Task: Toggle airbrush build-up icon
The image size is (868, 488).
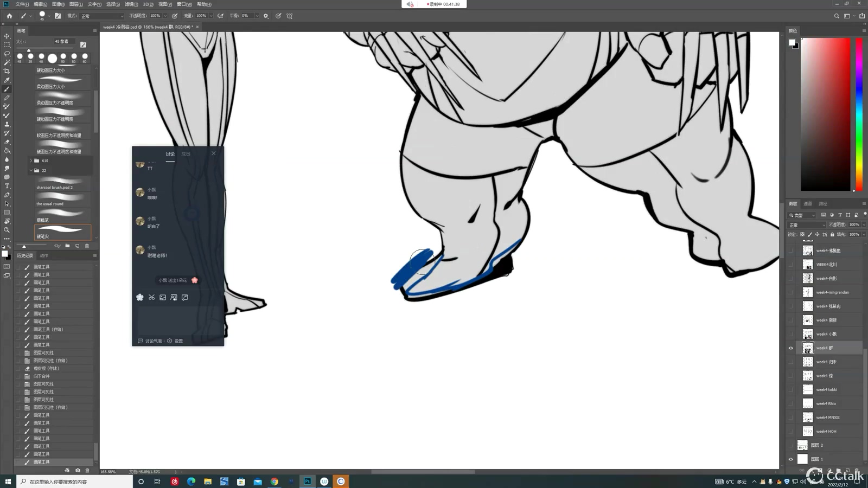Action: point(221,16)
